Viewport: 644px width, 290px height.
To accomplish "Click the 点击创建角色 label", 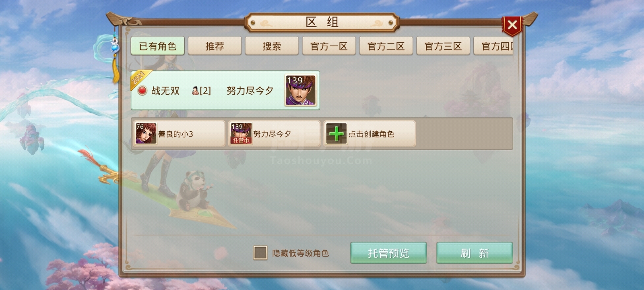I will [371, 134].
